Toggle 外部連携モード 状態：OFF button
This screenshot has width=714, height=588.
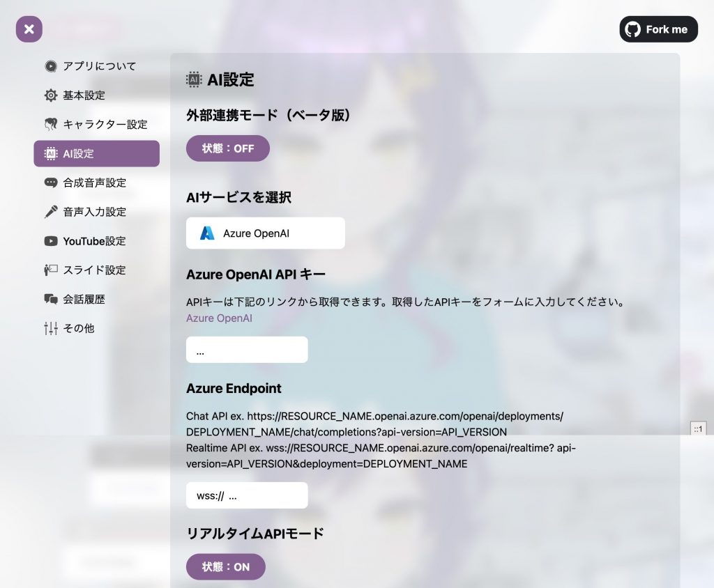(228, 148)
